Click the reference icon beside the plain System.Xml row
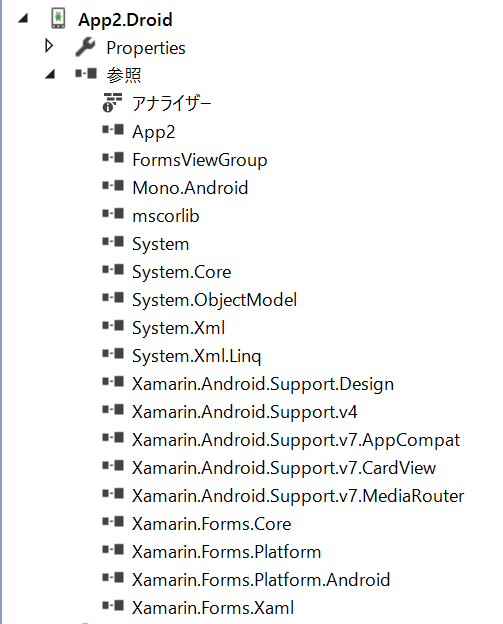The height and width of the screenshot is (624, 503). click(x=113, y=326)
